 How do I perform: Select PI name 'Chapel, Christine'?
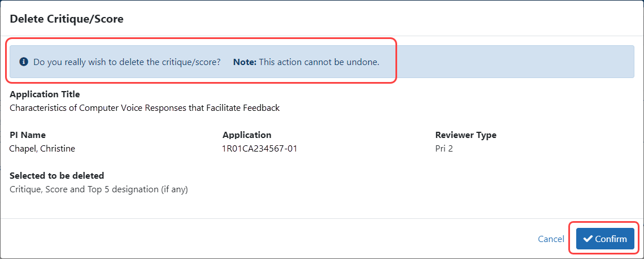[x=42, y=148]
